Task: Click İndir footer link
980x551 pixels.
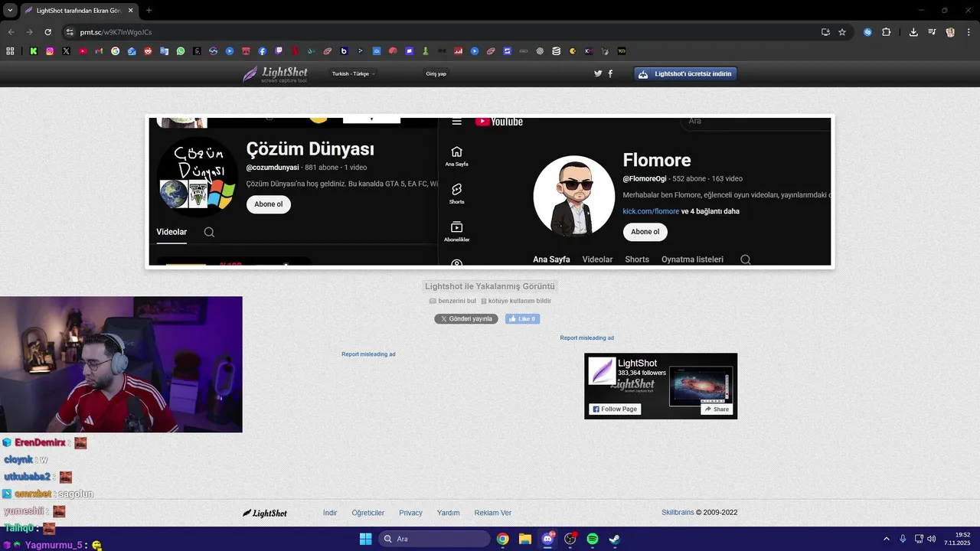Action: pyautogui.click(x=330, y=513)
